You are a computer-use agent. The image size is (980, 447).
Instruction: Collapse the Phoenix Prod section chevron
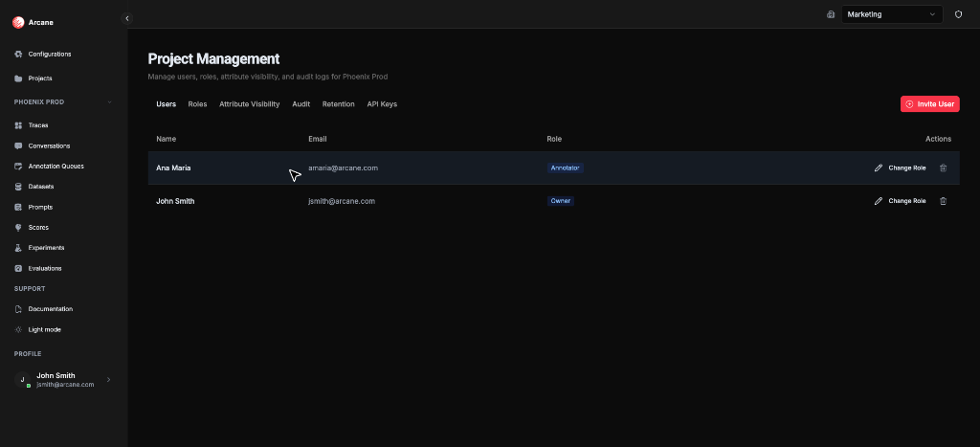tap(109, 102)
